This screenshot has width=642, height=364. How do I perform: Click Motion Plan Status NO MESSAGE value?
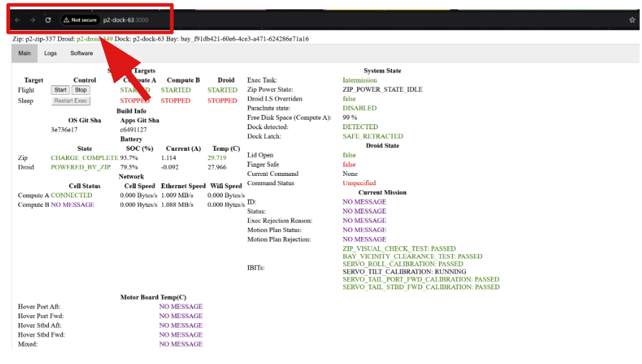click(364, 230)
